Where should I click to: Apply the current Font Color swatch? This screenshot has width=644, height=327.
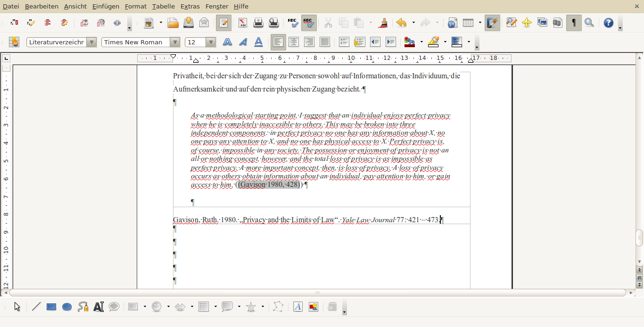coord(410,42)
